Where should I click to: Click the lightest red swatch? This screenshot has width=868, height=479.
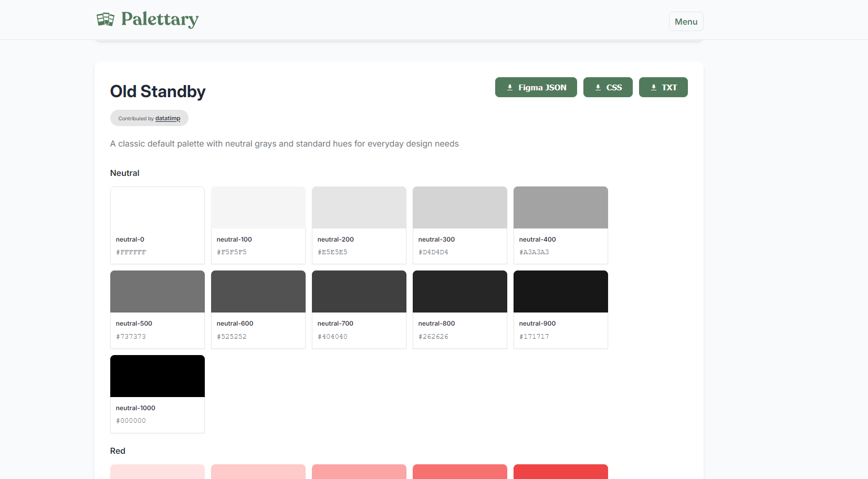[x=157, y=471]
